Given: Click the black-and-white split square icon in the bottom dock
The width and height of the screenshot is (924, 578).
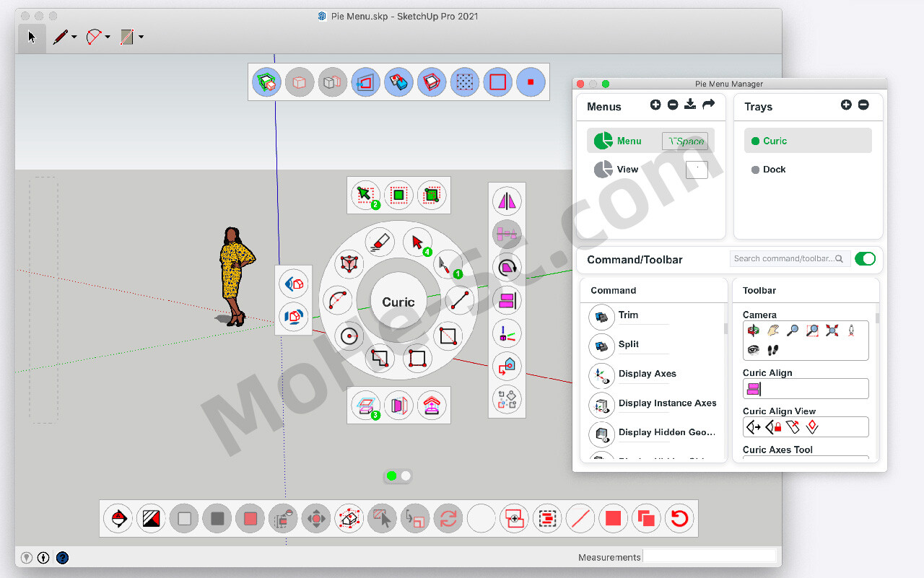Looking at the screenshot, I should [151, 518].
